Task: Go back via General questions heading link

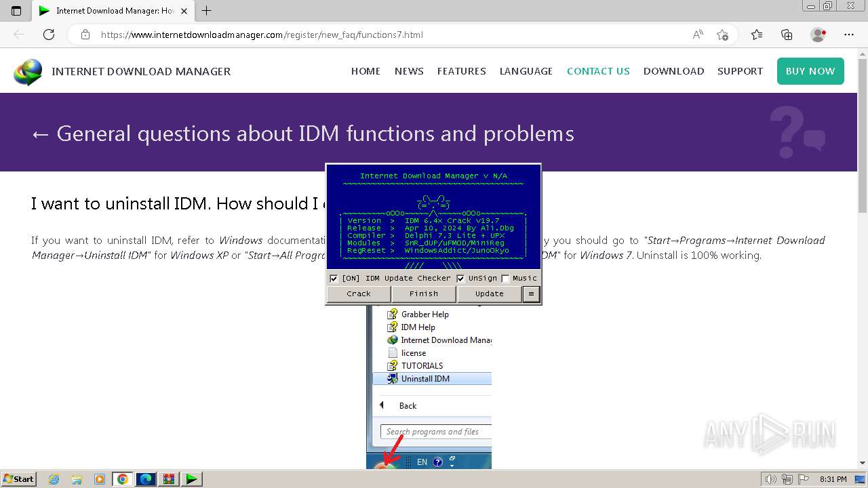Action: [x=302, y=134]
